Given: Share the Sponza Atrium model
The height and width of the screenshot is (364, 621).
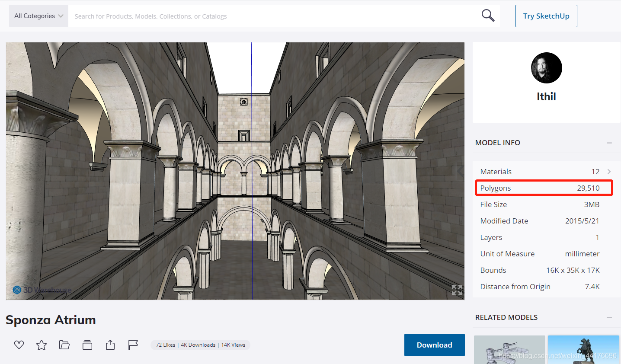Looking at the screenshot, I should click(x=110, y=345).
